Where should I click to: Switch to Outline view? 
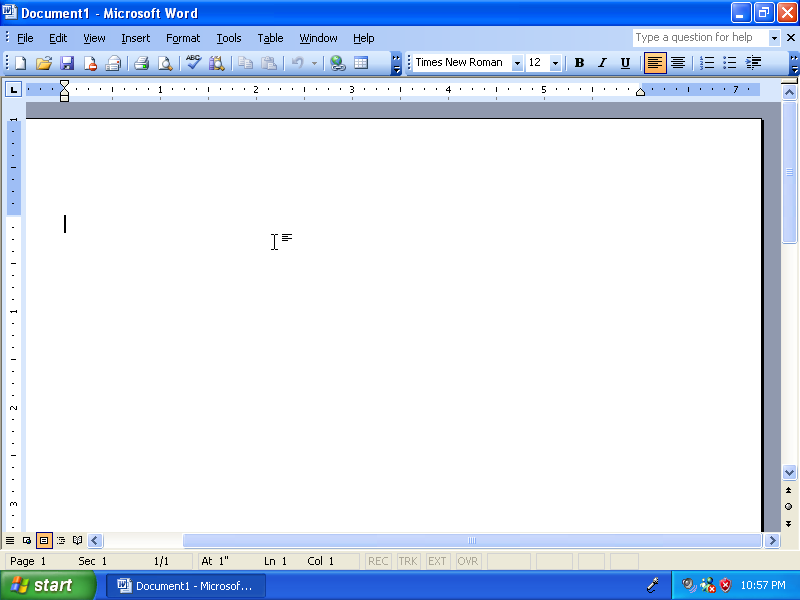click(61, 540)
